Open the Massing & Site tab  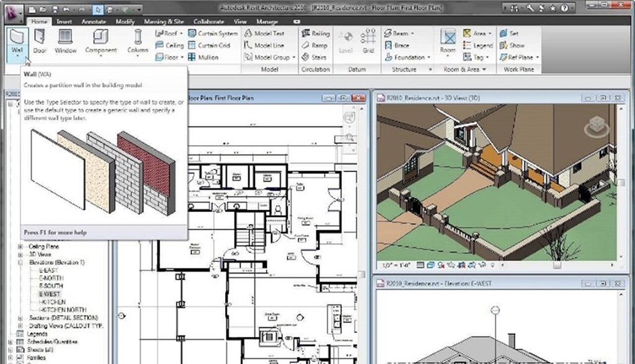point(164,22)
